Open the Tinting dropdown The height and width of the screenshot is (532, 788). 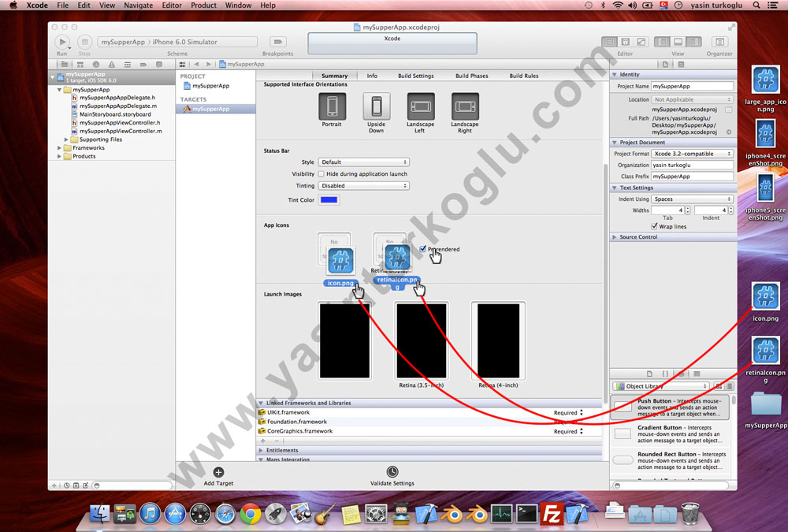pyautogui.click(x=364, y=185)
